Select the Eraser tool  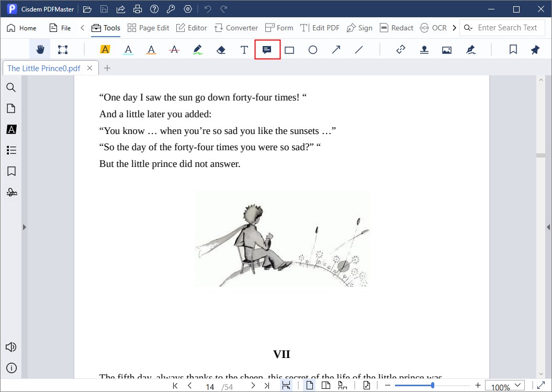[221, 50]
